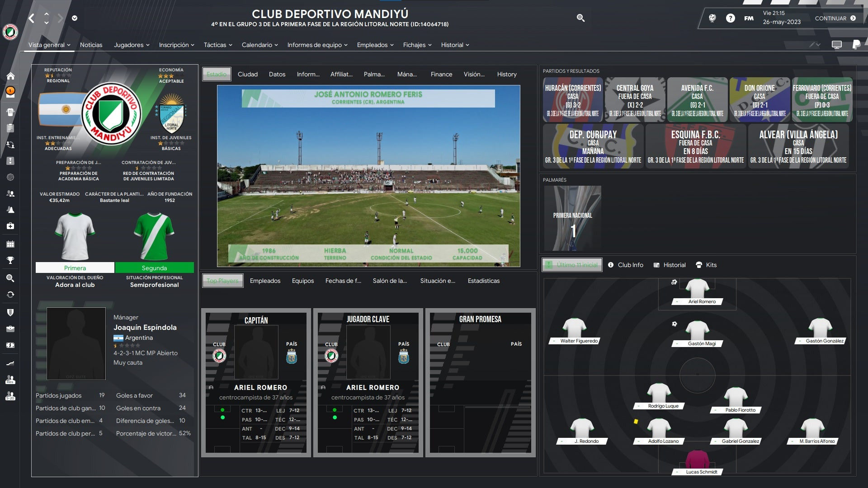Expand the Fichajes dropdown

tap(417, 45)
